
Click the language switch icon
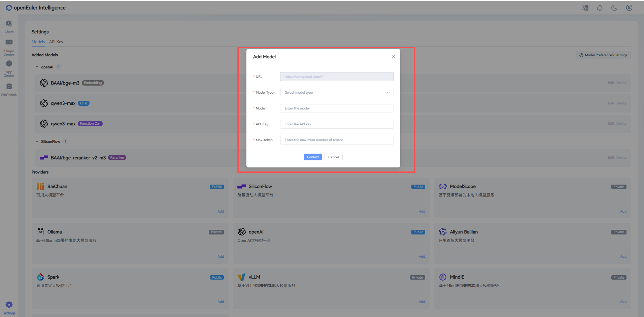(x=585, y=8)
